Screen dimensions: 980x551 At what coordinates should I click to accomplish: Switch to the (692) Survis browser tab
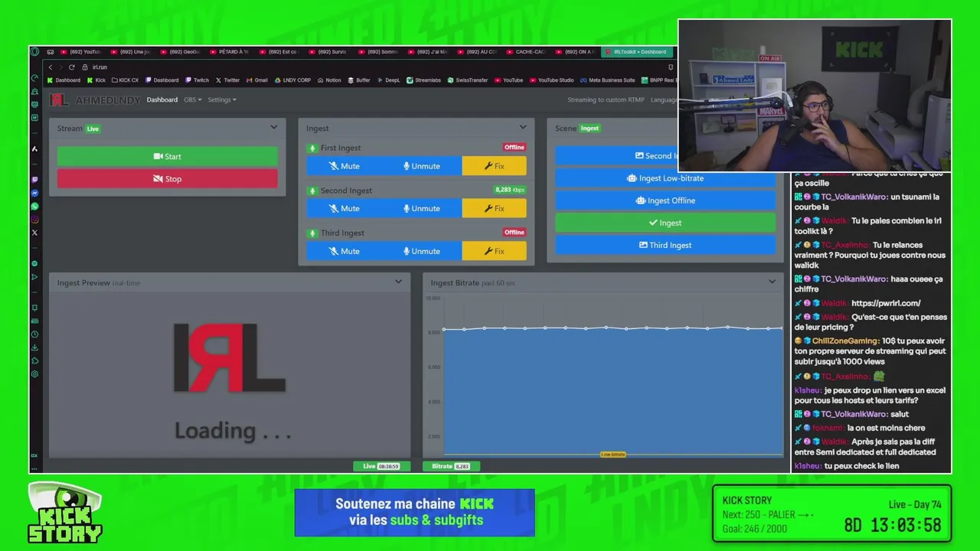coord(328,52)
